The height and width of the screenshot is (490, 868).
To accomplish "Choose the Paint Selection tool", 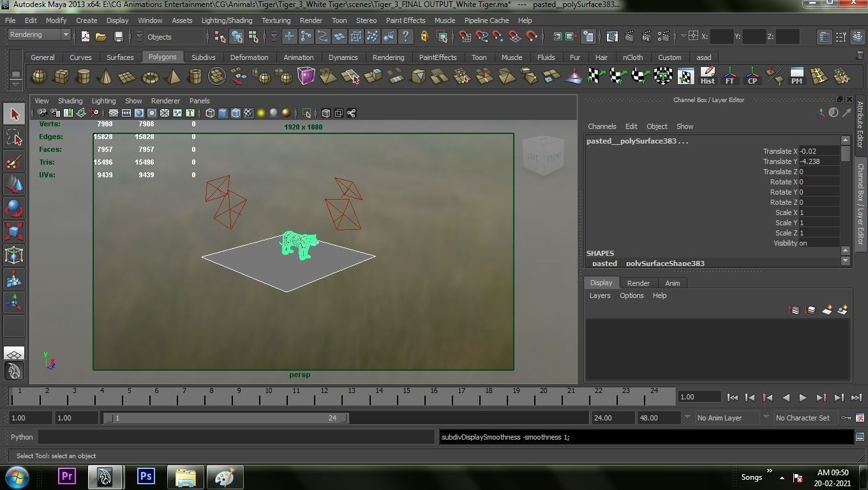I will click(x=14, y=161).
